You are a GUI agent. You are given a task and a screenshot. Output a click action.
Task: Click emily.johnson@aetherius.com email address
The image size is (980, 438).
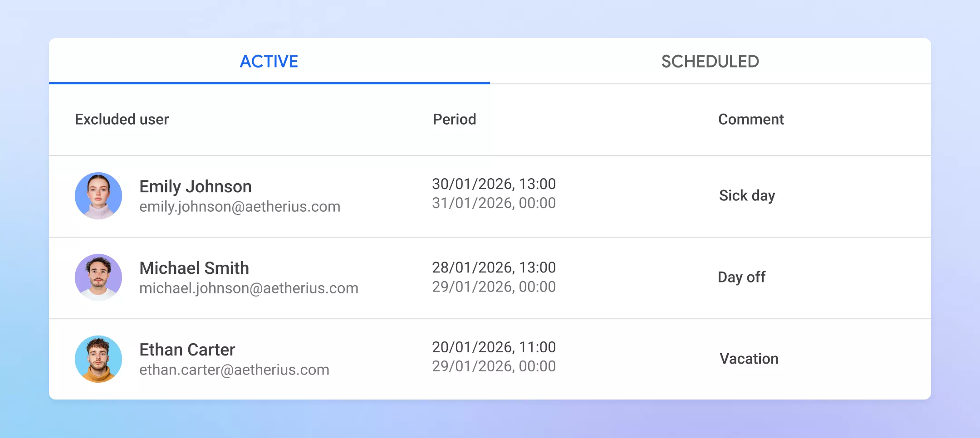pyautogui.click(x=240, y=207)
